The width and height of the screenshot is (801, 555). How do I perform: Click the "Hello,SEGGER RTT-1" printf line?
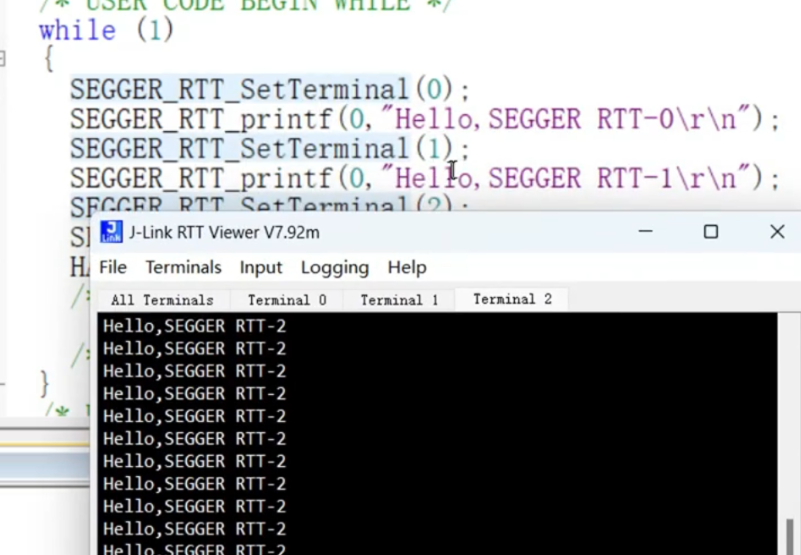(x=425, y=178)
